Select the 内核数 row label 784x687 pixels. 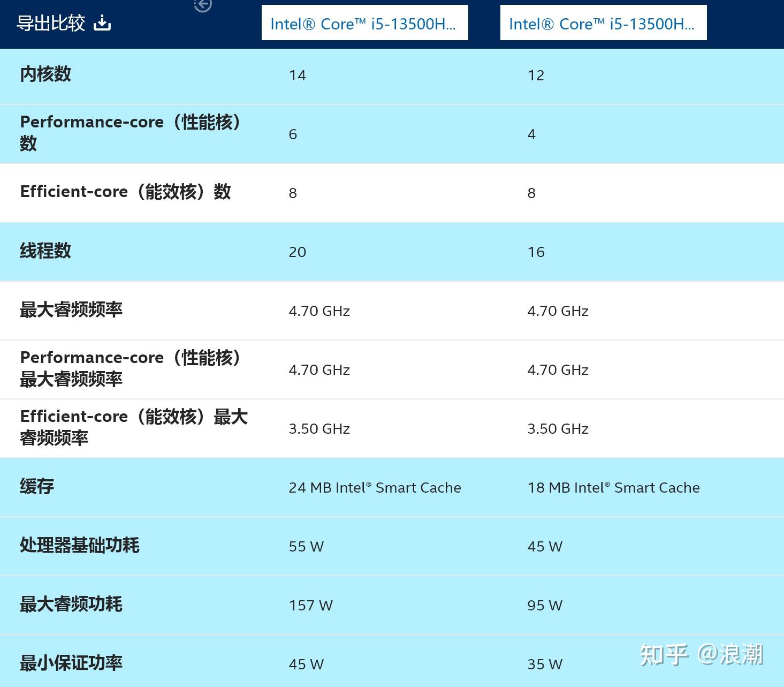tap(45, 75)
